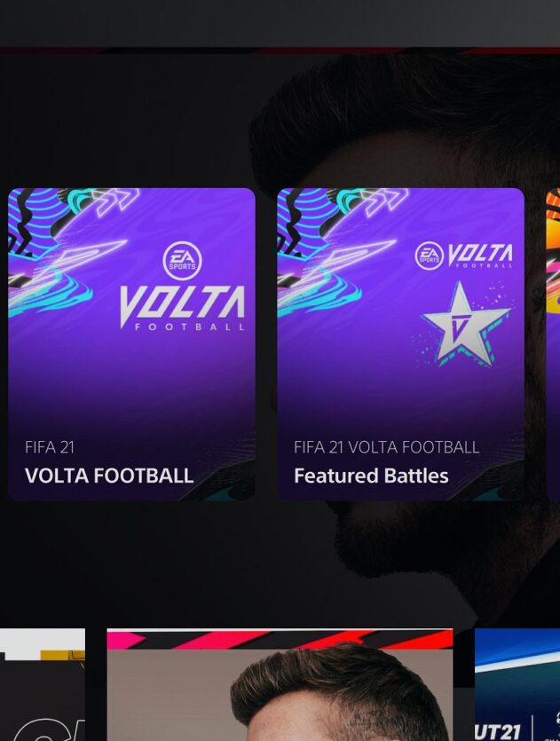560x741 pixels.
Task: Select the FIFA 21 VOLTA FOOTBALL subtitle
Action: coord(386,447)
